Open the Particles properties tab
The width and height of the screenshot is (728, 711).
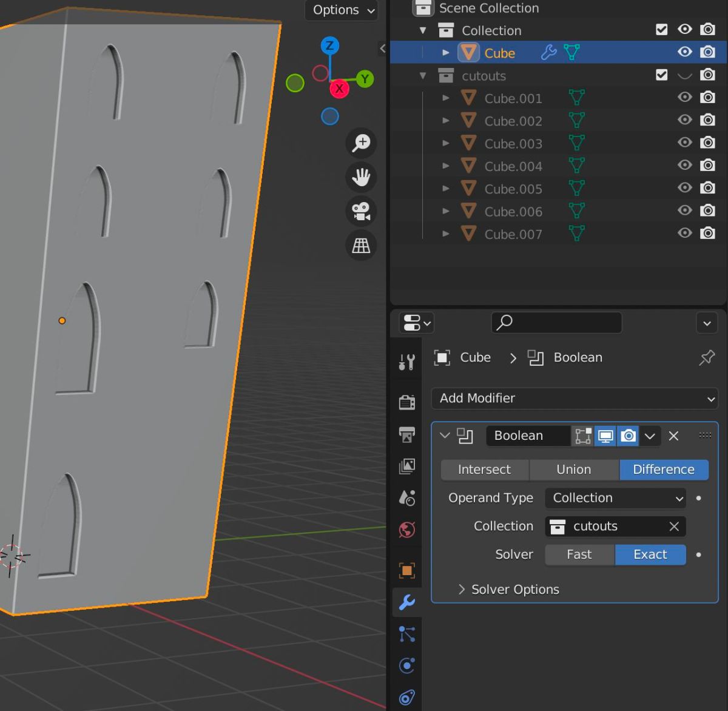407,634
